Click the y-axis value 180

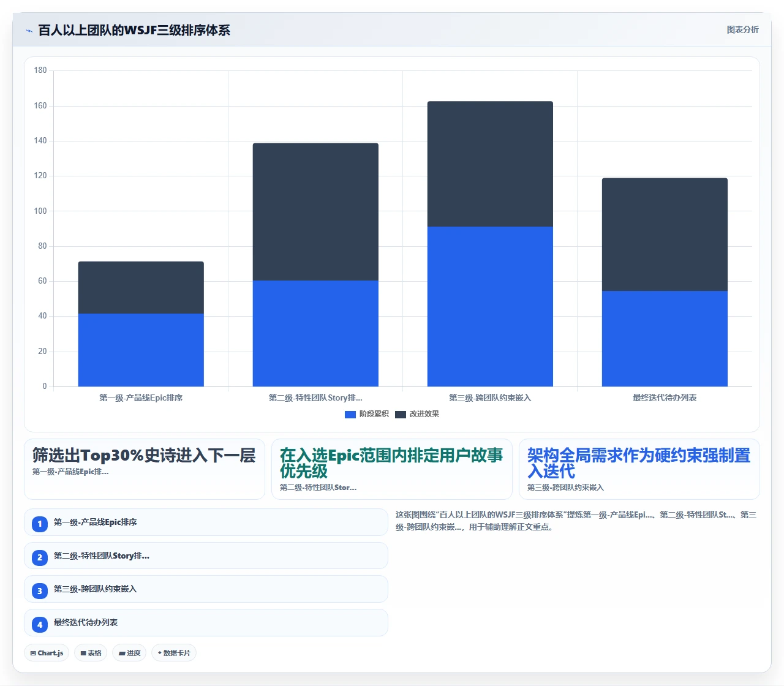click(40, 70)
